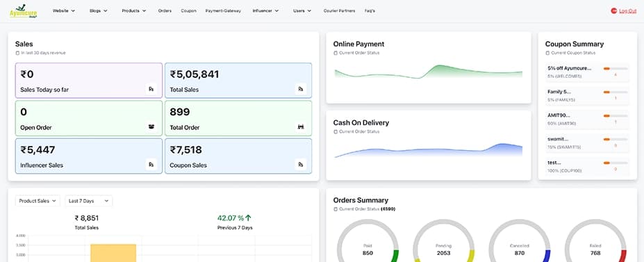
Task: Click progress bar for swamit coupon
Action: (616, 140)
